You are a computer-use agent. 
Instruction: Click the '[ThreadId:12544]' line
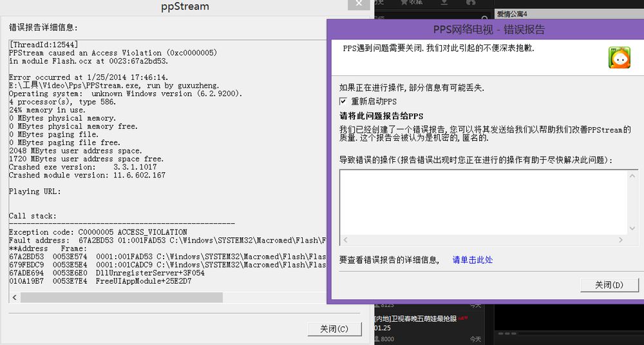(x=44, y=44)
